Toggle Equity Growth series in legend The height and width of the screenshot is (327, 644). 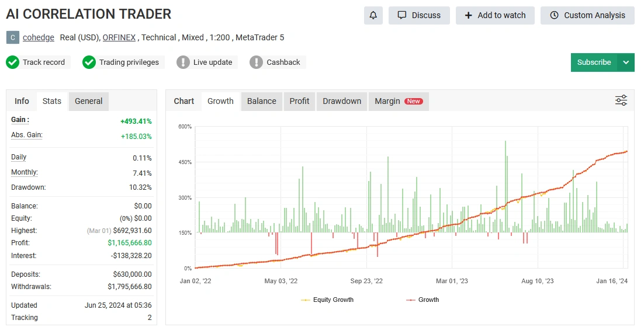tap(327, 300)
